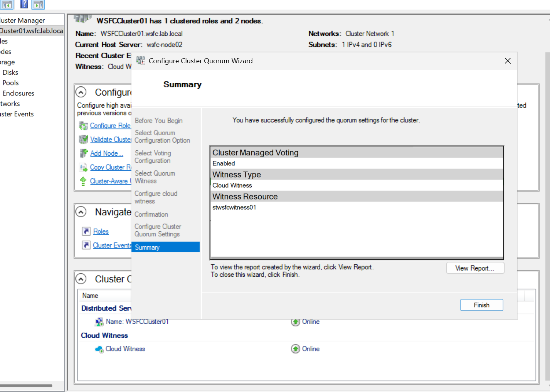Viewport: 550px width, 392px height.
Task: Click the Confirmation wizard step
Action: [151, 214]
